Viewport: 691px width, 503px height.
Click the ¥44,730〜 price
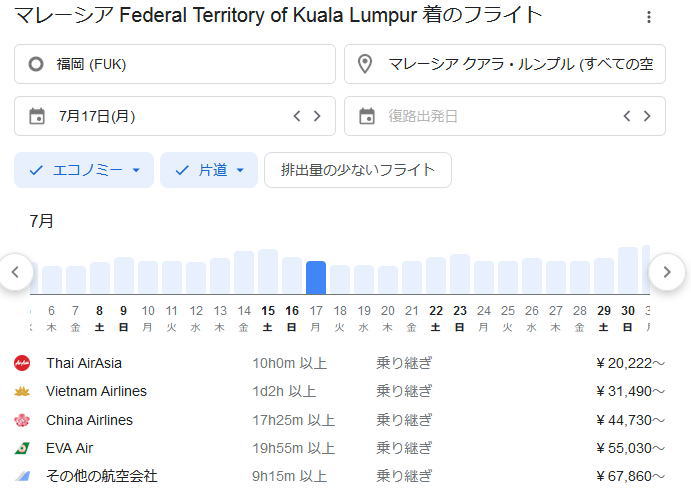(x=630, y=420)
